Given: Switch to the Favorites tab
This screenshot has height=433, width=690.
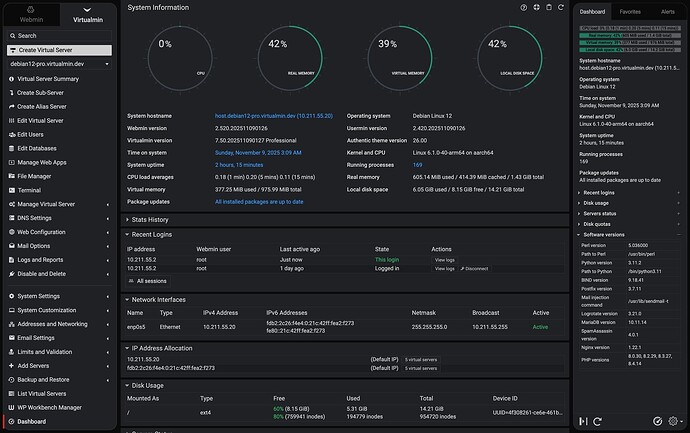Looking at the screenshot, I should click(x=631, y=12).
